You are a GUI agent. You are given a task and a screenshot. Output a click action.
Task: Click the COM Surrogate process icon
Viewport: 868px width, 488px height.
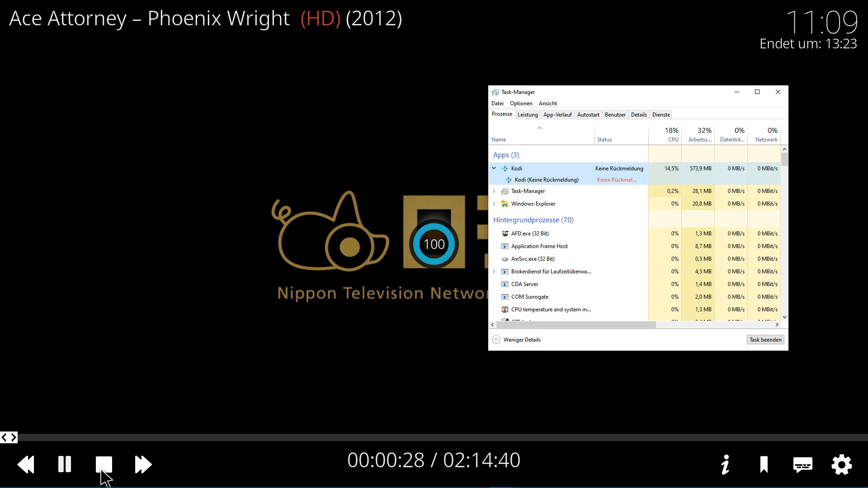(505, 297)
